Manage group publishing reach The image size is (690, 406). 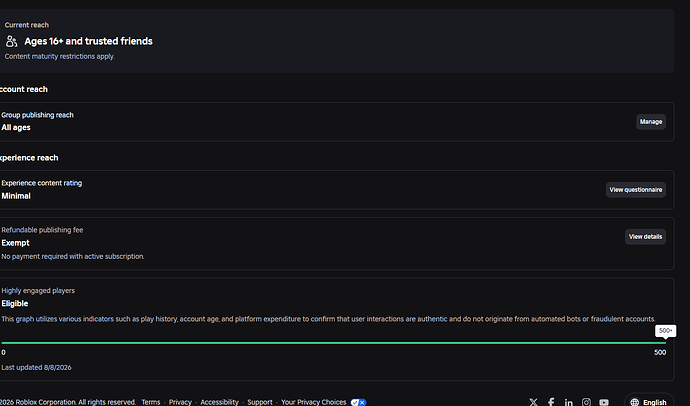tap(651, 122)
